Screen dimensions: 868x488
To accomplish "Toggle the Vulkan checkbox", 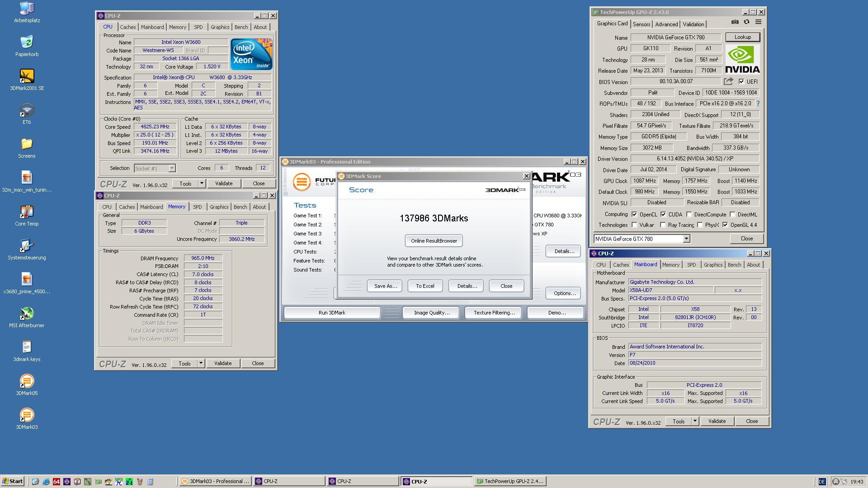I will pyautogui.click(x=634, y=225).
